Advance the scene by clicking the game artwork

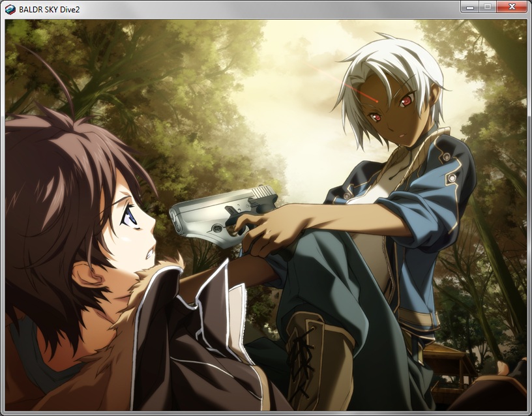pyautogui.click(x=266, y=215)
